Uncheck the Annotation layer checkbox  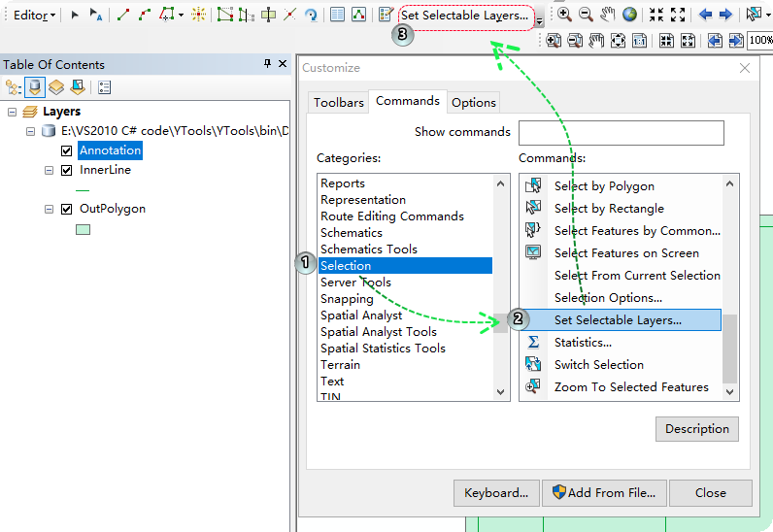pos(67,150)
